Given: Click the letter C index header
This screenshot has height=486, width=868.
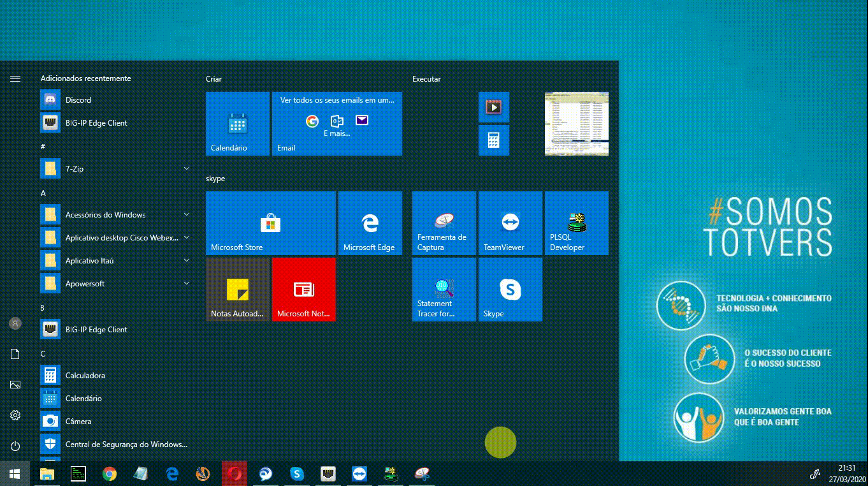Looking at the screenshot, I should tap(43, 354).
